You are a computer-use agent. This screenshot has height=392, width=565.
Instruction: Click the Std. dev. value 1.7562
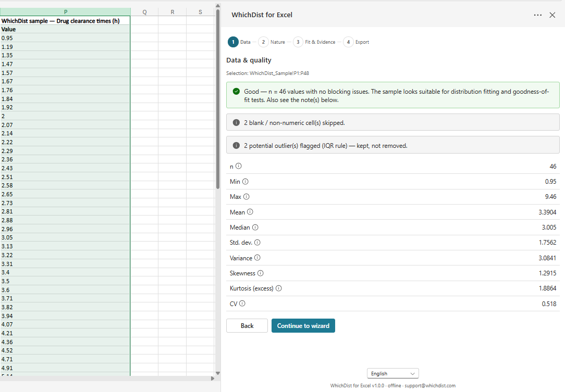(x=547, y=243)
